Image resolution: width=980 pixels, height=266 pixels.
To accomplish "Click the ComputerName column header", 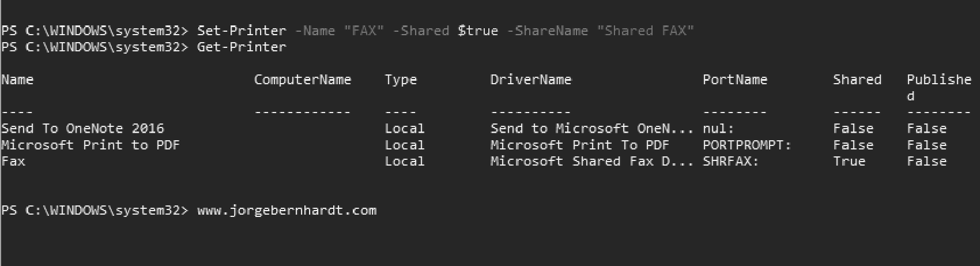I will (x=302, y=80).
